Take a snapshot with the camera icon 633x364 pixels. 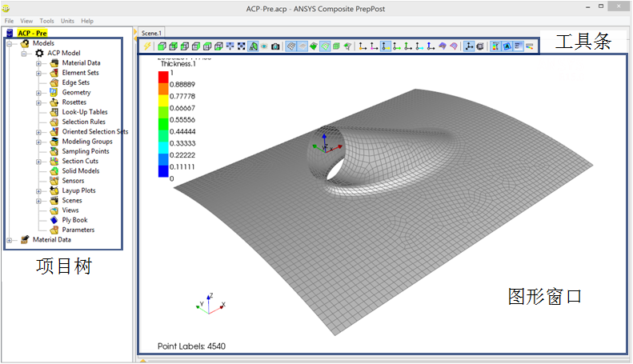275,46
